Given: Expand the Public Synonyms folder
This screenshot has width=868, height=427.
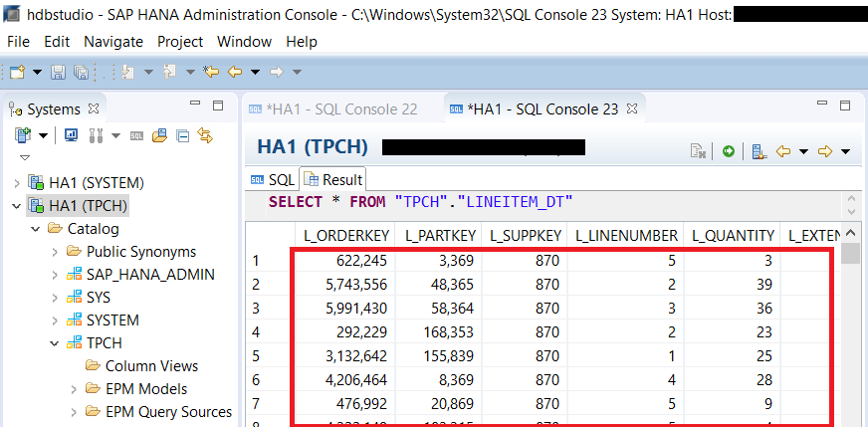Looking at the screenshot, I should (55, 252).
